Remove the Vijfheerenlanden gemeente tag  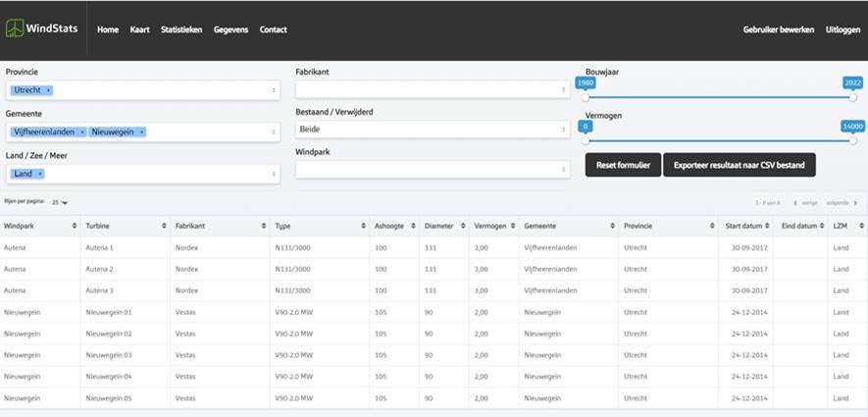click(82, 132)
